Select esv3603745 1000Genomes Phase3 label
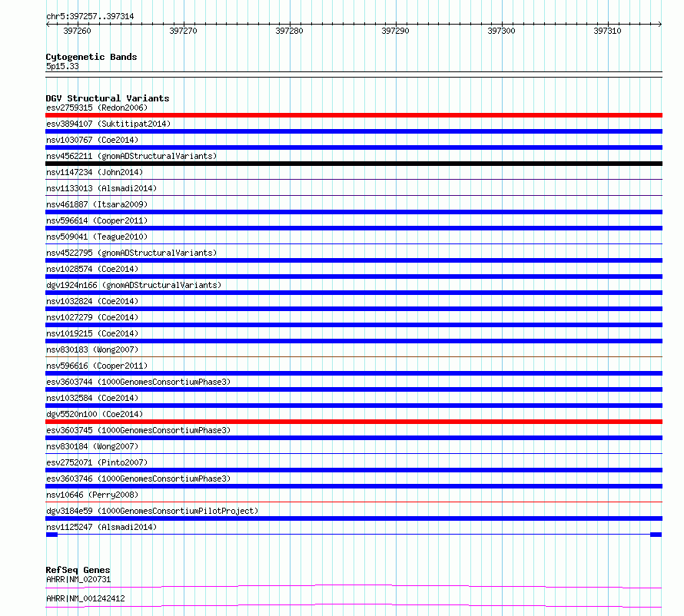Viewport: 684px width, 616px height. [x=138, y=430]
